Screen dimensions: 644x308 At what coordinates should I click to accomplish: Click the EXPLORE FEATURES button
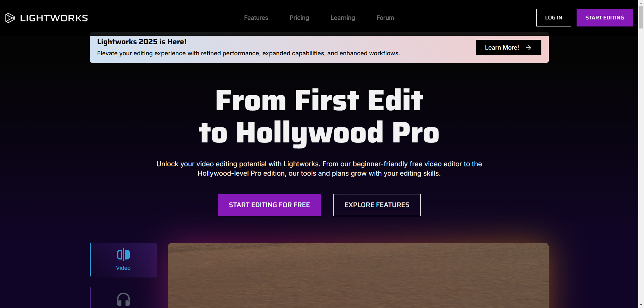point(377,205)
